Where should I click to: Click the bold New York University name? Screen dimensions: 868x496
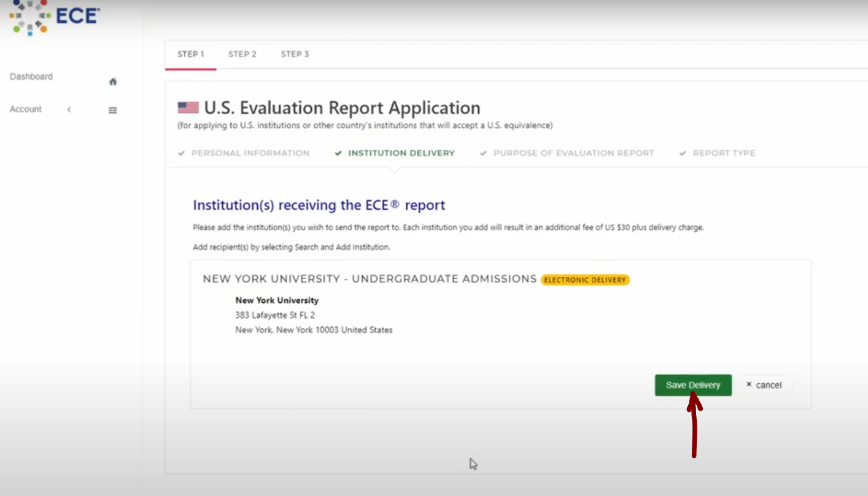[x=277, y=300]
